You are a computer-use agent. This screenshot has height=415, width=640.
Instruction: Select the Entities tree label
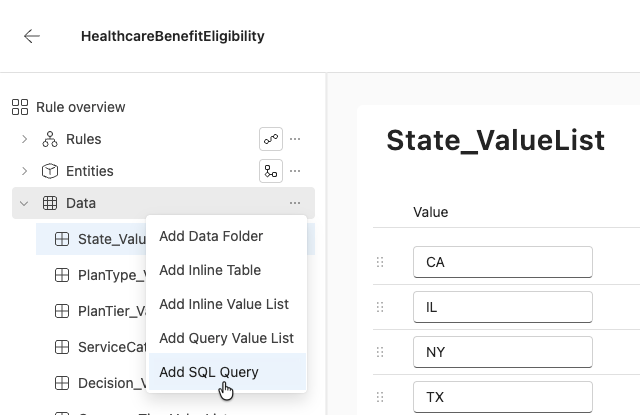point(90,171)
